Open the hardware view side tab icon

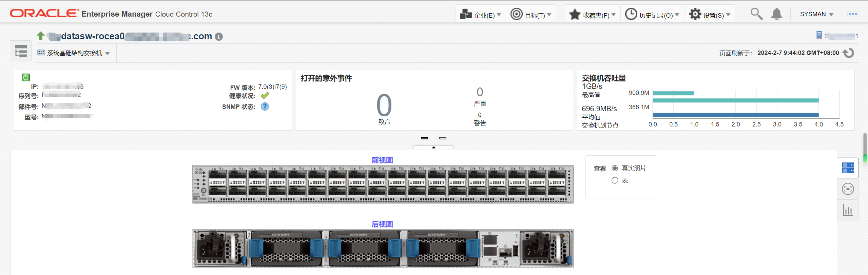[x=848, y=168]
